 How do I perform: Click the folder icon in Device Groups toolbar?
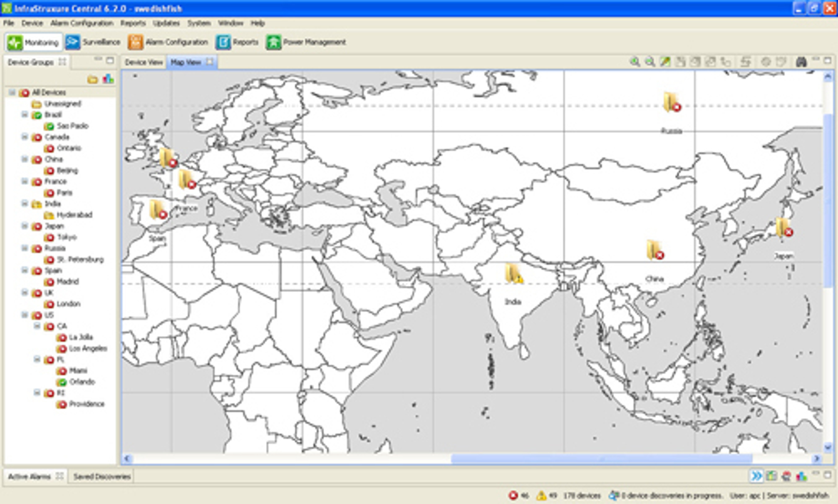(93, 80)
